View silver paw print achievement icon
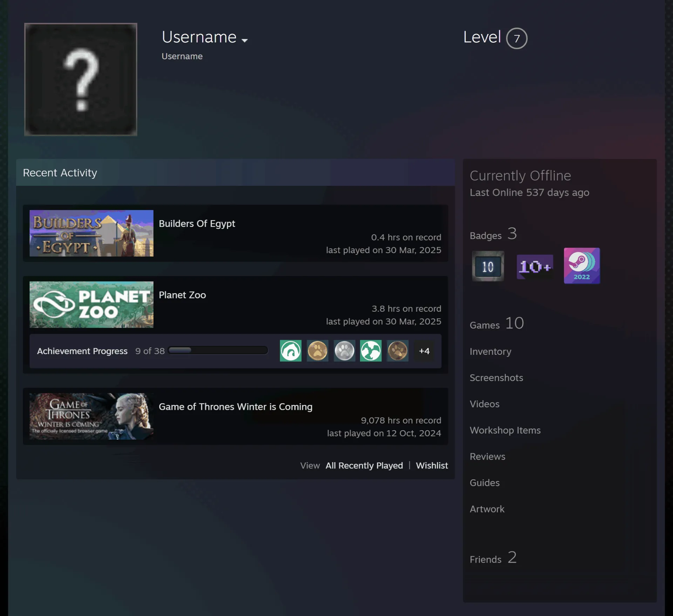This screenshot has height=616, width=673. [x=344, y=351]
